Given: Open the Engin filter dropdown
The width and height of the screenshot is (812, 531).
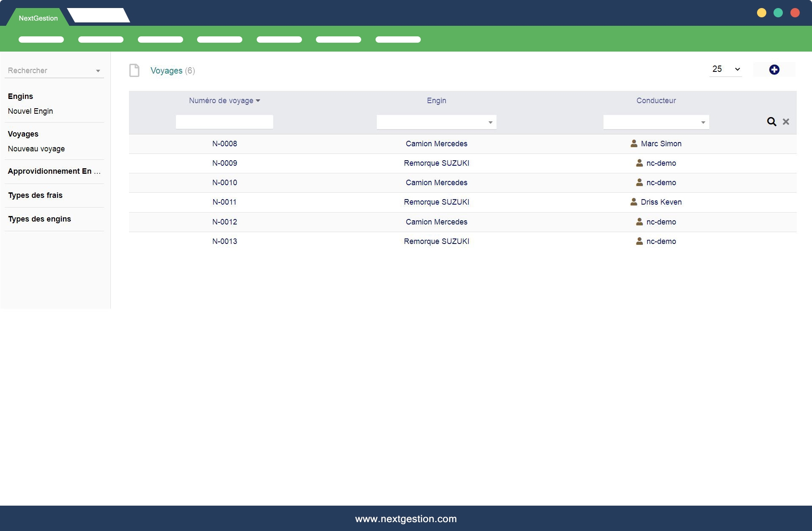Looking at the screenshot, I should (x=436, y=122).
